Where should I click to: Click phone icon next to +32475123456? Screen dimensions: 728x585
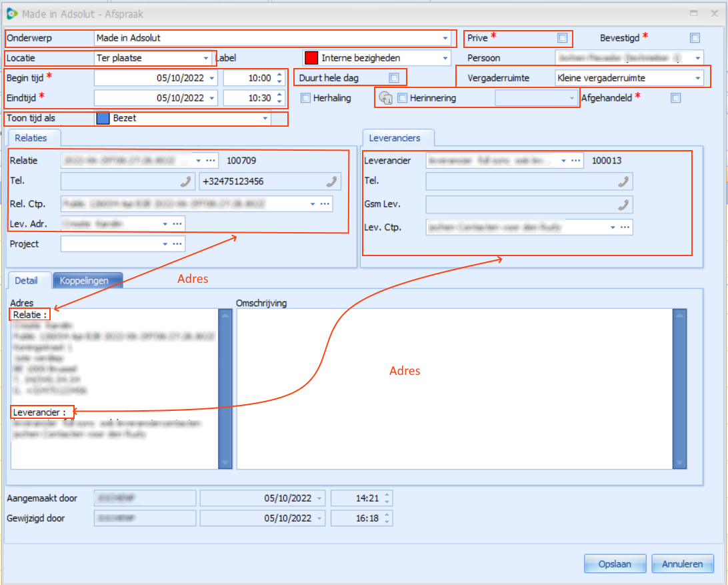coord(331,181)
